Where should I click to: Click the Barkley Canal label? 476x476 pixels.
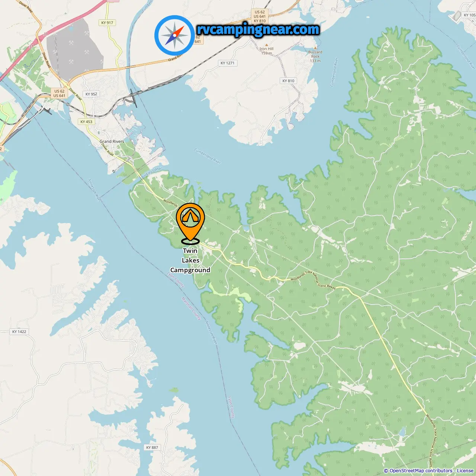151,173
